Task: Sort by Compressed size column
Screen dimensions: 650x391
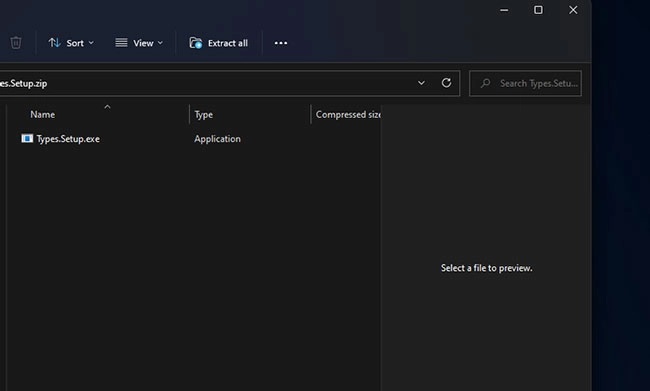Action: (x=346, y=114)
